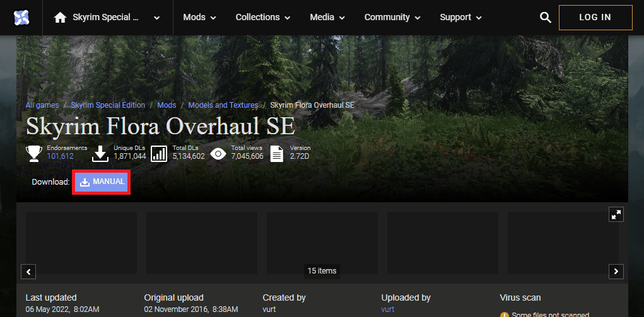This screenshot has width=644, height=317.
Task: Click the home icon beside Skyrim Special
Action: pos(61,18)
